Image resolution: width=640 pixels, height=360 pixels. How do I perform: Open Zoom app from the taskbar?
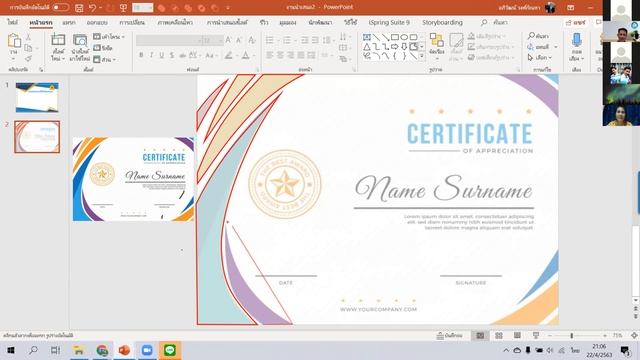click(147, 350)
